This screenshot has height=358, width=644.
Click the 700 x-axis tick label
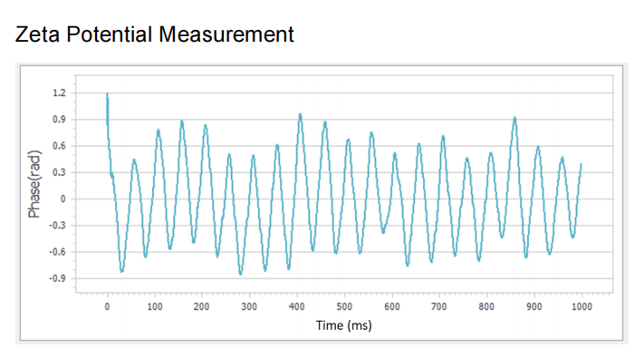pyautogui.click(x=438, y=306)
